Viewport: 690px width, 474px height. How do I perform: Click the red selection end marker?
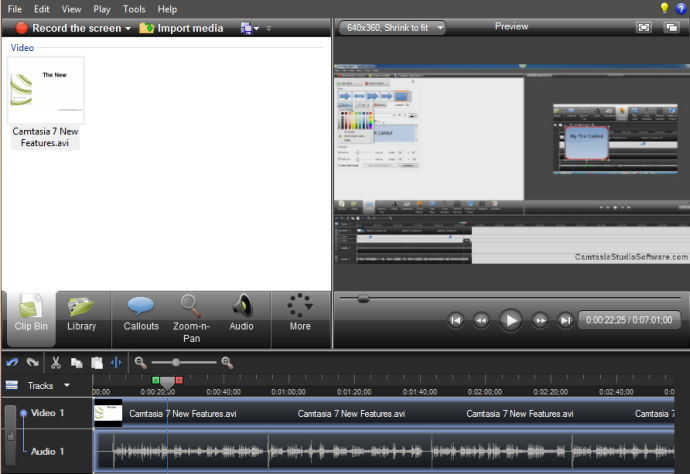(x=179, y=380)
